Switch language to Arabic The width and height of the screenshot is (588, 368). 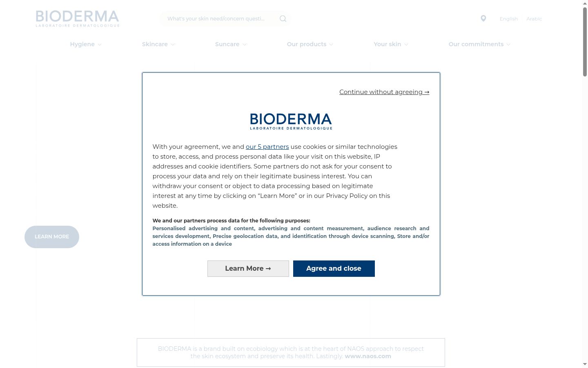pos(534,19)
